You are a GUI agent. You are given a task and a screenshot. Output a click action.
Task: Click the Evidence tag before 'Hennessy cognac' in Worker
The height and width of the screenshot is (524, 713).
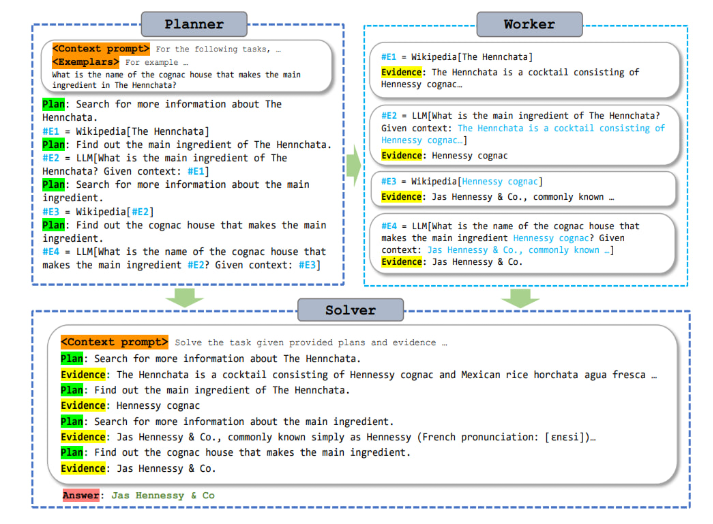[x=402, y=156]
